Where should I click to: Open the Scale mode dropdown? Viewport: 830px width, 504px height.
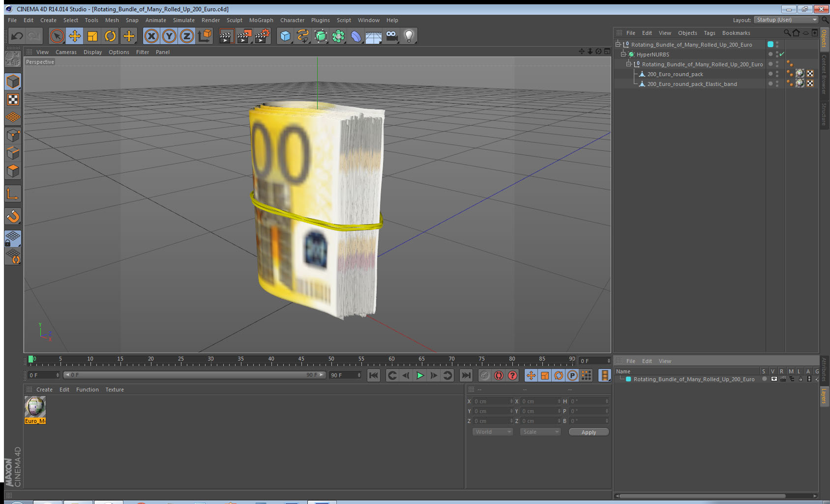[540, 432]
